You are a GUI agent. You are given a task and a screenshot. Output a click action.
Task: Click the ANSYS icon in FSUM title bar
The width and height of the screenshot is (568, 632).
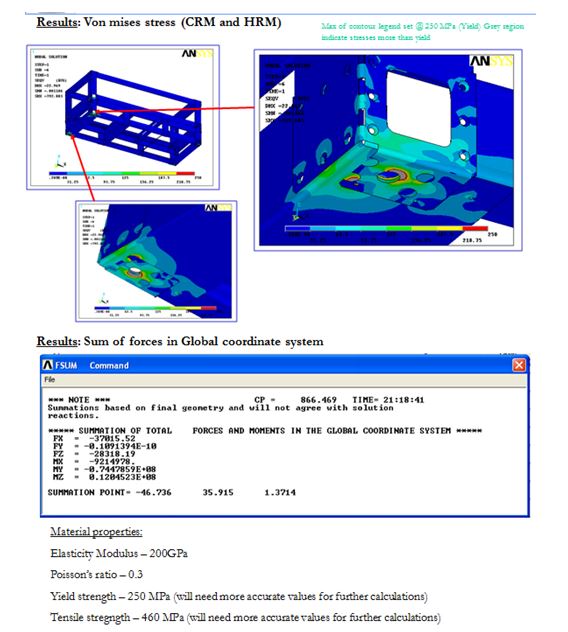48,365
